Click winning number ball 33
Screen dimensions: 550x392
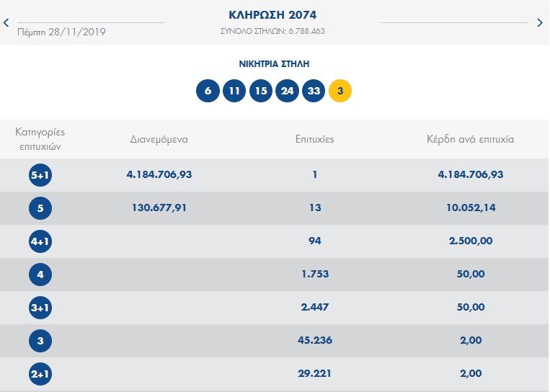point(314,92)
